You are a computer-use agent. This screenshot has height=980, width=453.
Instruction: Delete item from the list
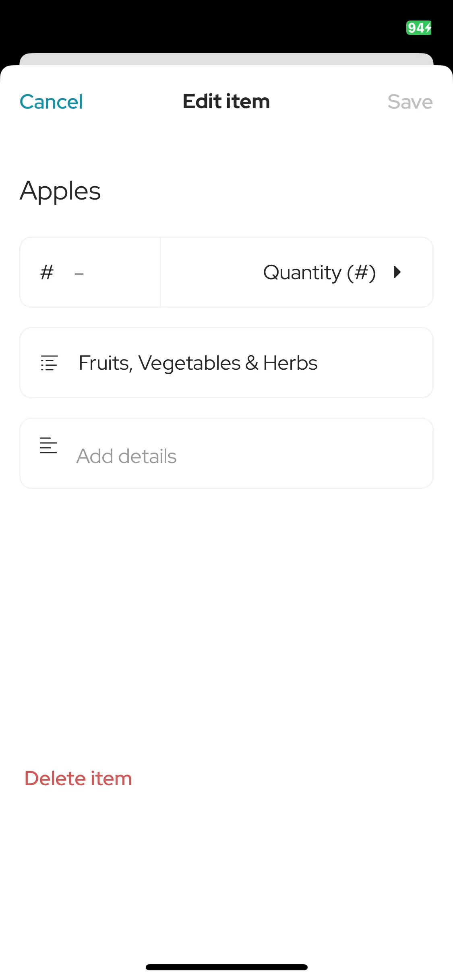coord(78,778)
